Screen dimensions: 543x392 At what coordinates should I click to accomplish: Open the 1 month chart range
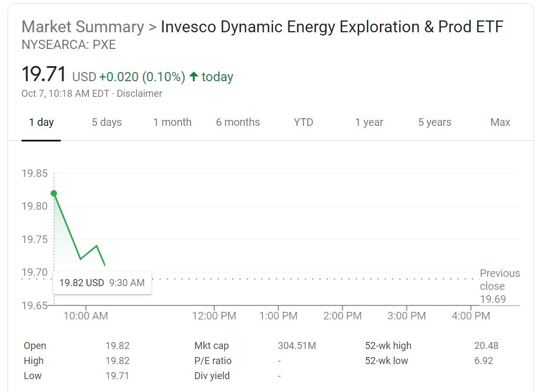click(172, 122)
